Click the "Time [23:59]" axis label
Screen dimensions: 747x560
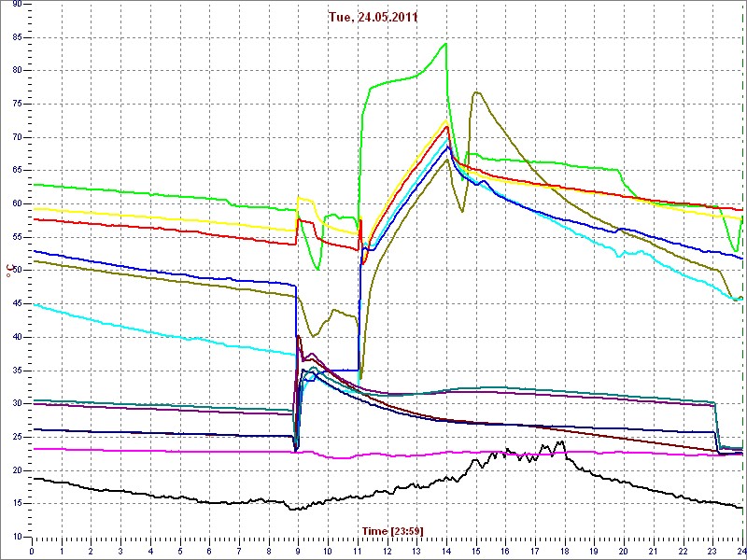coord(393,530)
